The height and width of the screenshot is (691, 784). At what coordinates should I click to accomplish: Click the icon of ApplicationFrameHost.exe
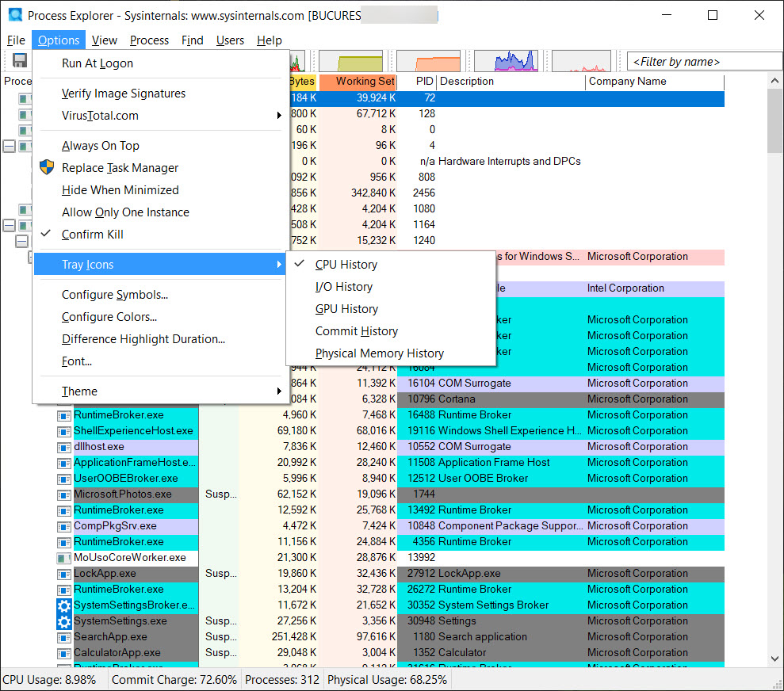tap(64, 463)
